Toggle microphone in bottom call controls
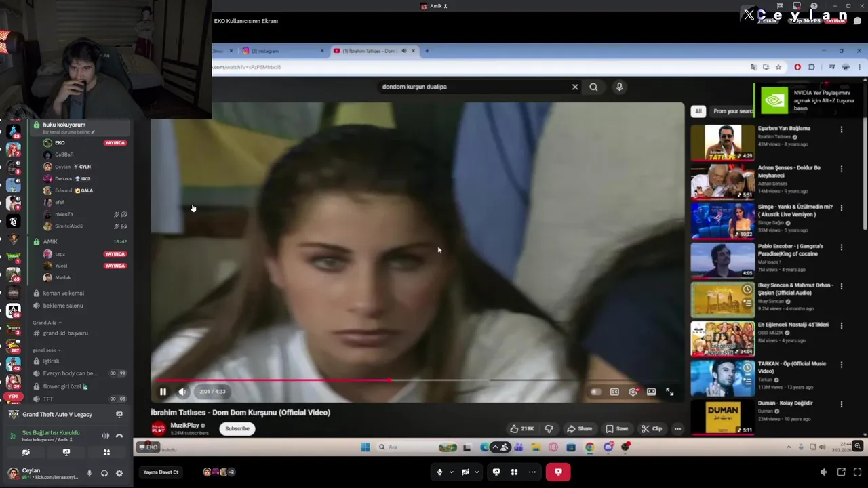The image size is (868, 488). tap(439, 472)
